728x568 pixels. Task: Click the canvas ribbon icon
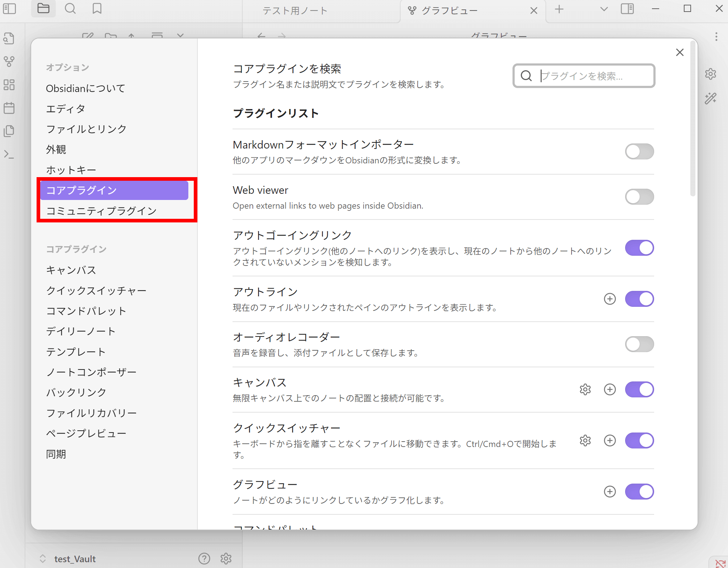pos(9,85)
